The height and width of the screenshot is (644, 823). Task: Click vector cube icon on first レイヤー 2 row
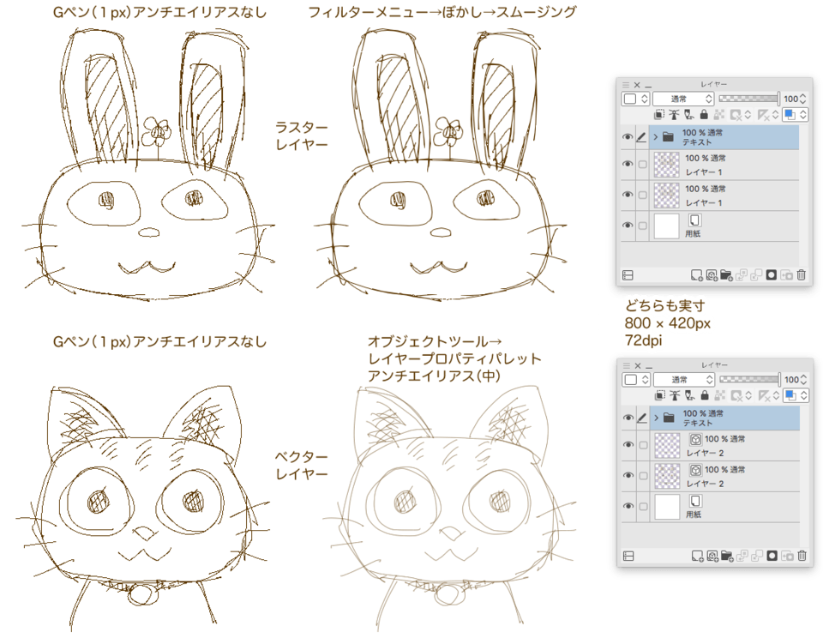click(695, 439)
